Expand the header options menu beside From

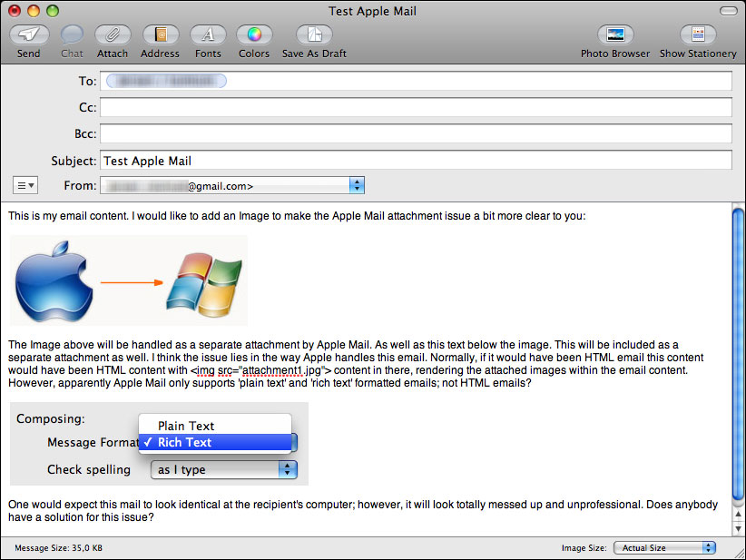[x=25, y=184]
